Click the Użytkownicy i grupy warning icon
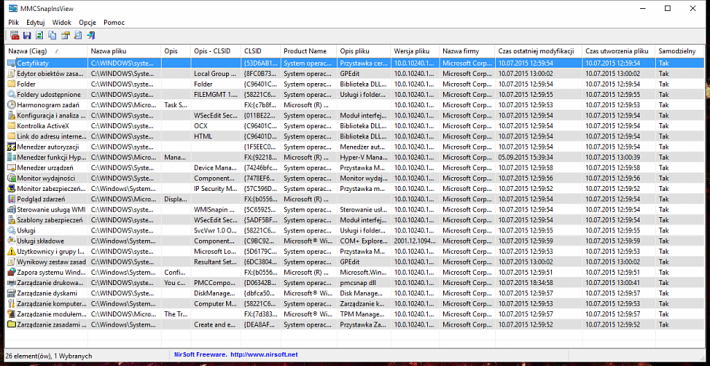710x366 pixels. 11,251
